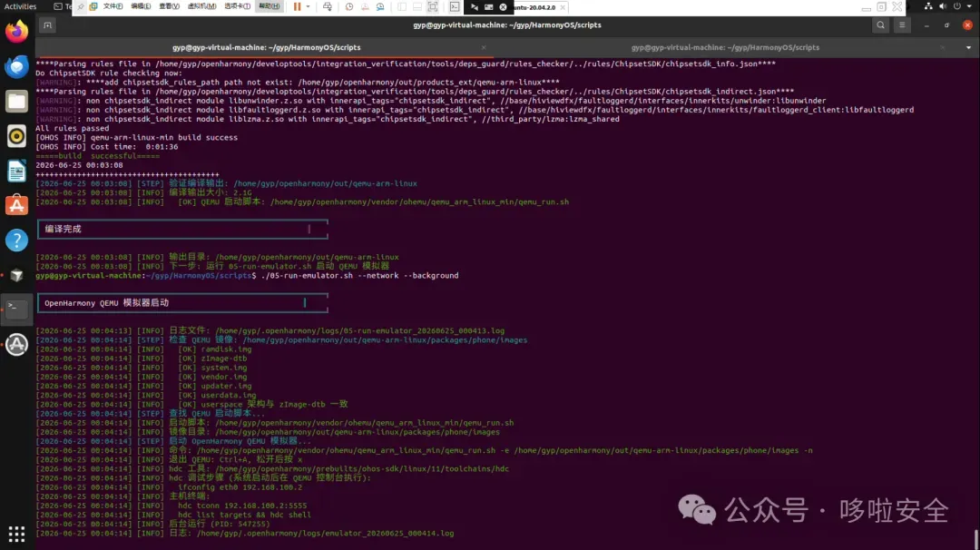Click the emulator_20260625_000414.log path text

(x=325, y=533)
